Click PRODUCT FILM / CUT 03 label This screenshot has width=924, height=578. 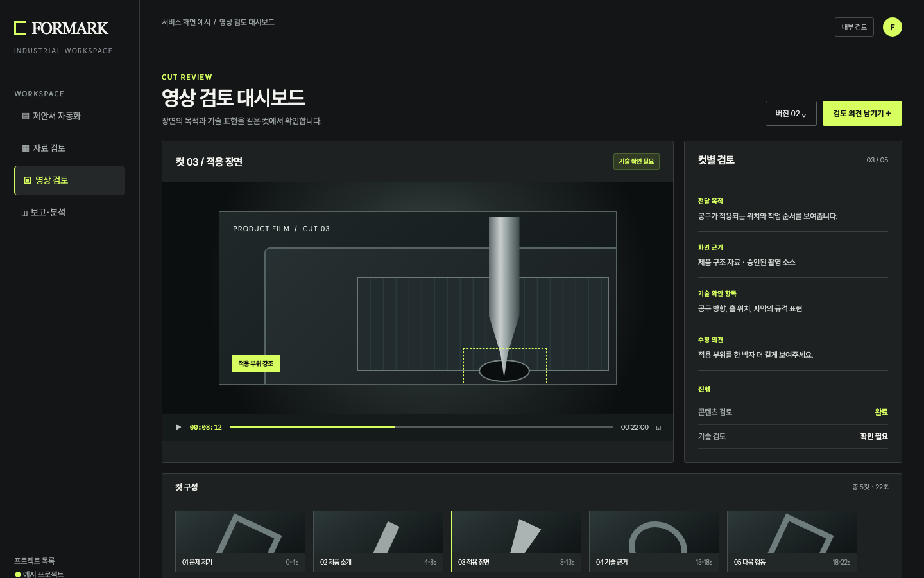coord(281,229)
